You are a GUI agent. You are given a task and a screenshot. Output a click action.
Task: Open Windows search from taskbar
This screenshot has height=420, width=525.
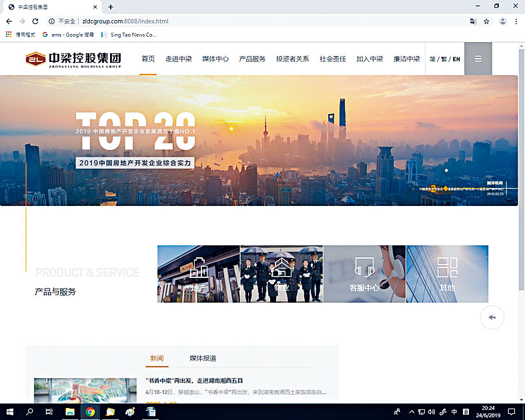coord(29,411)
